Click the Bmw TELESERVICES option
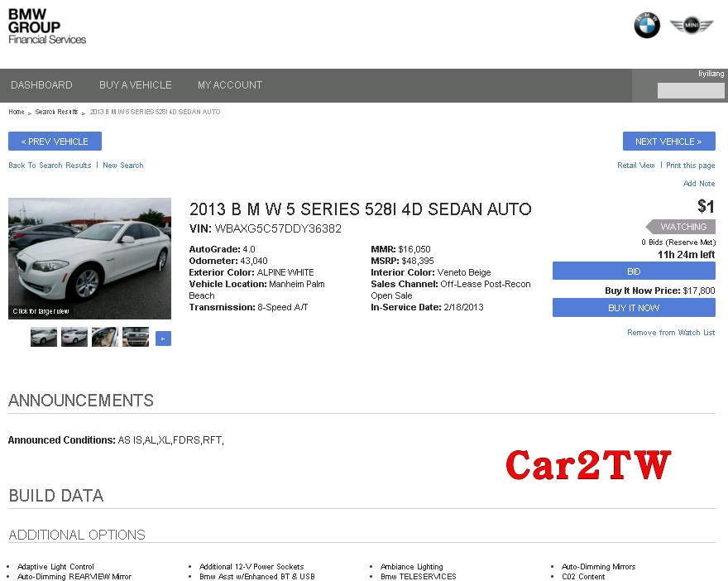 click(x=419, y=577)
